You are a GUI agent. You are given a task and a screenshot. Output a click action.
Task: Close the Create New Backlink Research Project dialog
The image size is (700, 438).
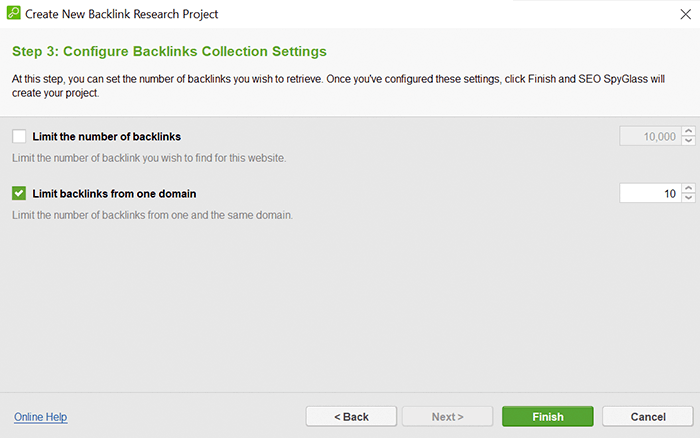(x=686, y=14)
